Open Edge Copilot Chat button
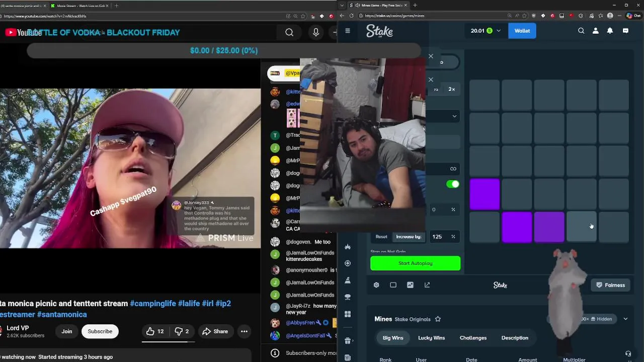 coord(632,16)
